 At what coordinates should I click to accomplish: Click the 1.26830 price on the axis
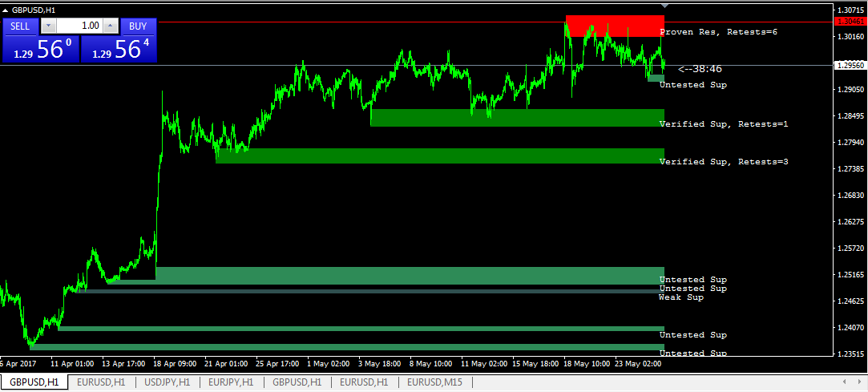click(850, 195)
